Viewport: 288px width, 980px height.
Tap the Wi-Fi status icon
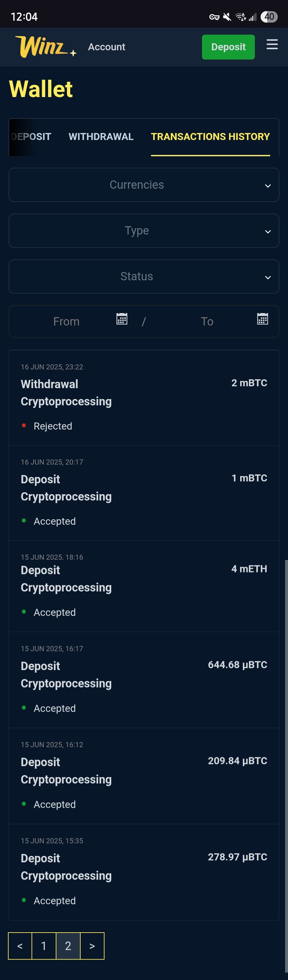pyautogui.click(x=241, y=17)
